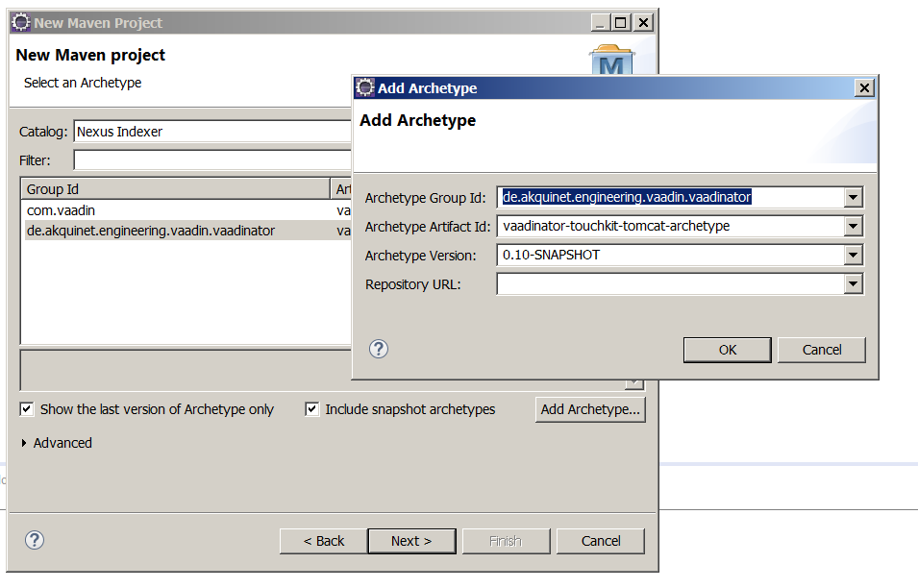Click OK in Add Archetype dialog

(727, 350)
